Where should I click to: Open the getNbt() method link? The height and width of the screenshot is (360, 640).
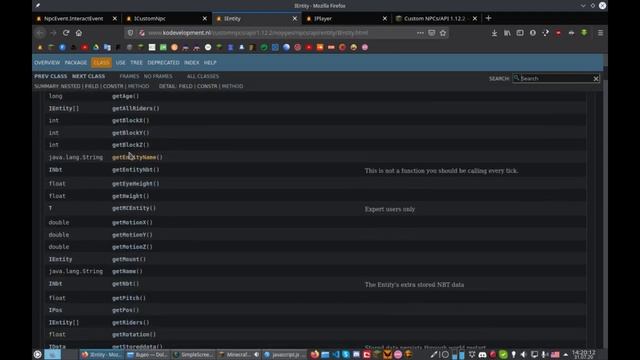click(x=125, y=284)
